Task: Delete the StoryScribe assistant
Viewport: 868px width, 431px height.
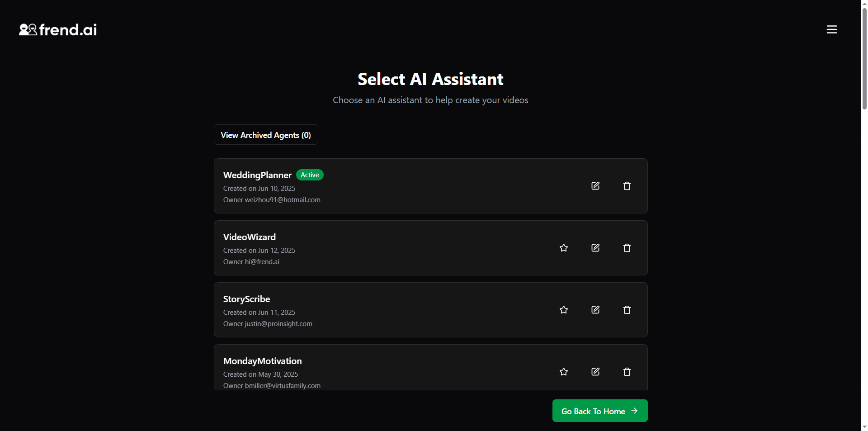Action: [x=627, y=310]
